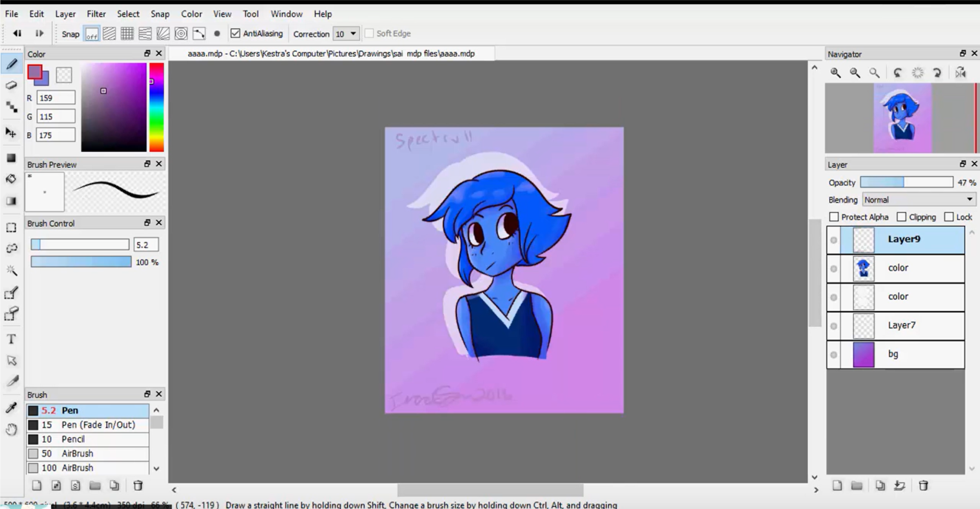Select the Hand tool
The image size is (980, 509).
(x=12, y=429)
